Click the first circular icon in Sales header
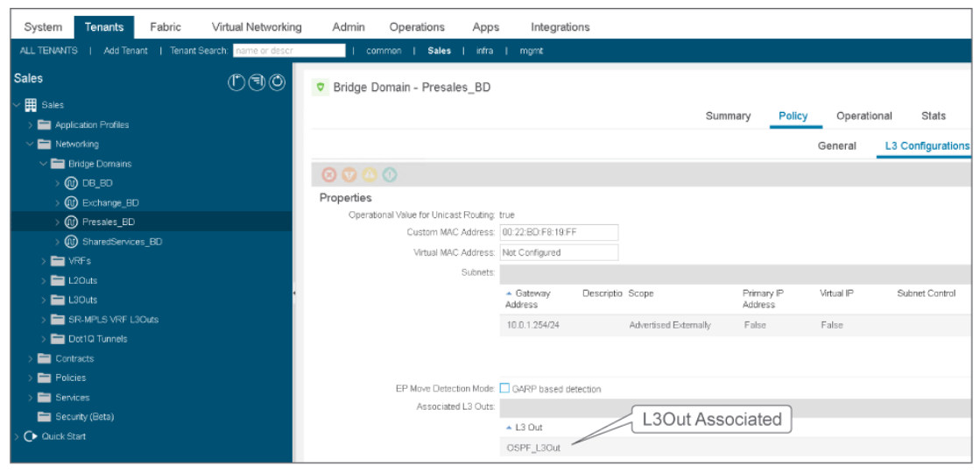The height and width of the screenshot is (473, 980). [x=236, y=82]
